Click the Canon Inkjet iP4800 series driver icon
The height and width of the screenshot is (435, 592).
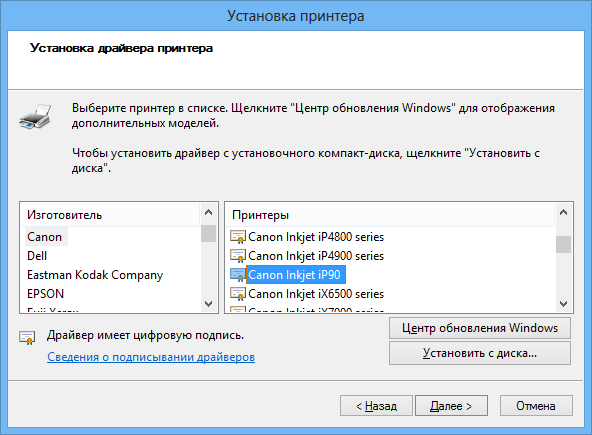tap(238, 237)
